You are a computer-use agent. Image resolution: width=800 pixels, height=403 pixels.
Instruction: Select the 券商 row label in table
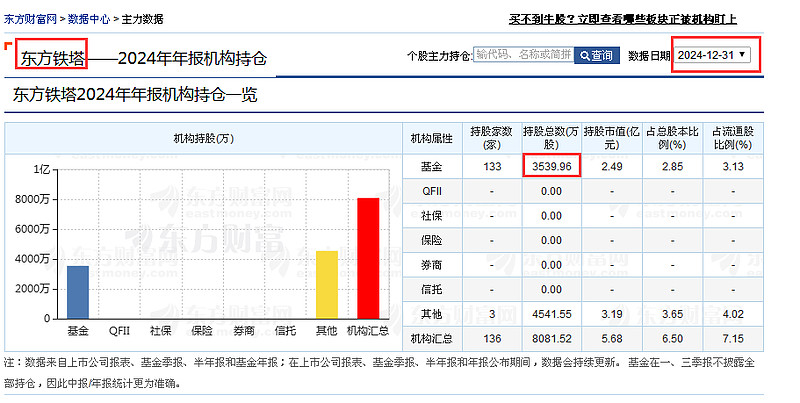tap(432, 265)
